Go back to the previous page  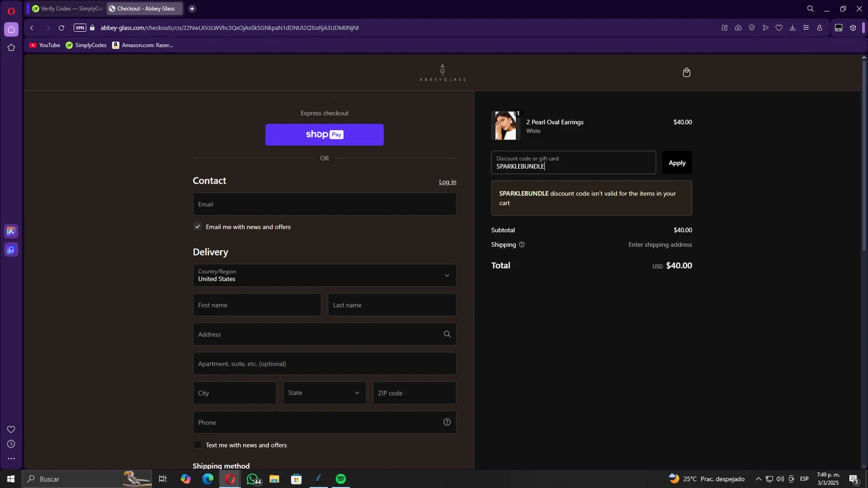32,28
